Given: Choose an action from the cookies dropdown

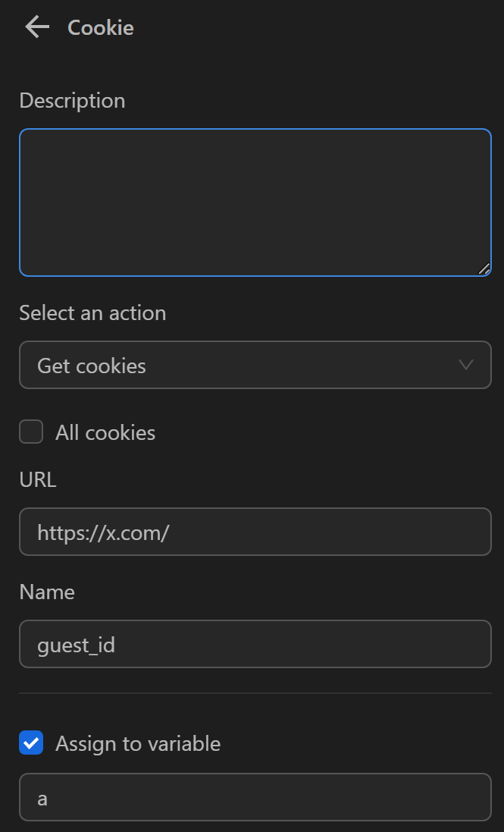Looking at the screenshot, I should tap(255, 365).
